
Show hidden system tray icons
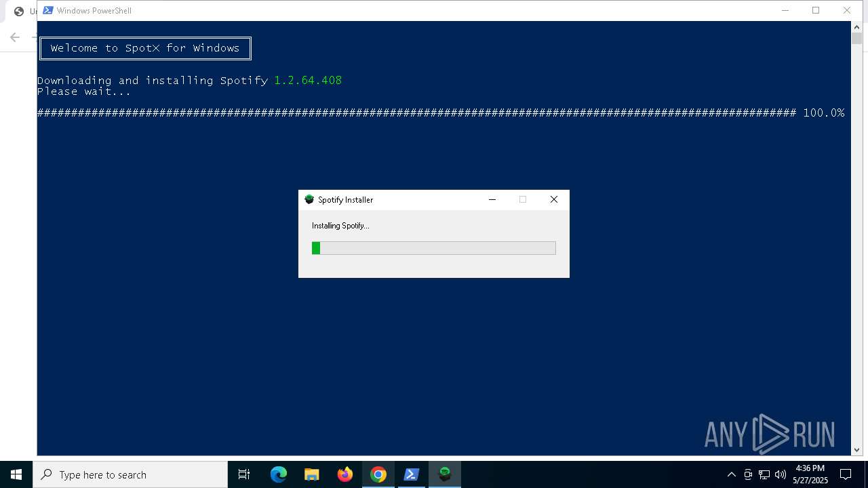point(731,474)
